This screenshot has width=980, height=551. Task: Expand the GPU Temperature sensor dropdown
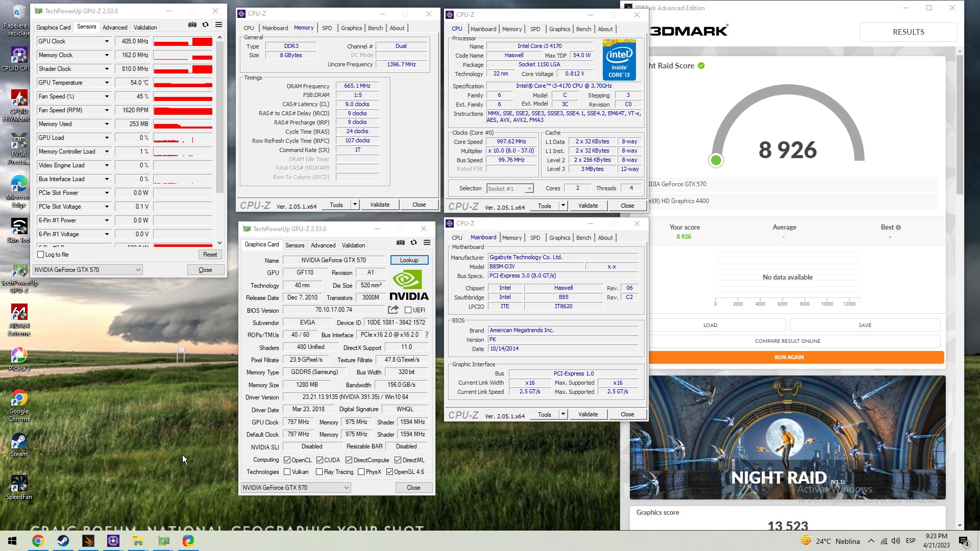click(107, 83)
